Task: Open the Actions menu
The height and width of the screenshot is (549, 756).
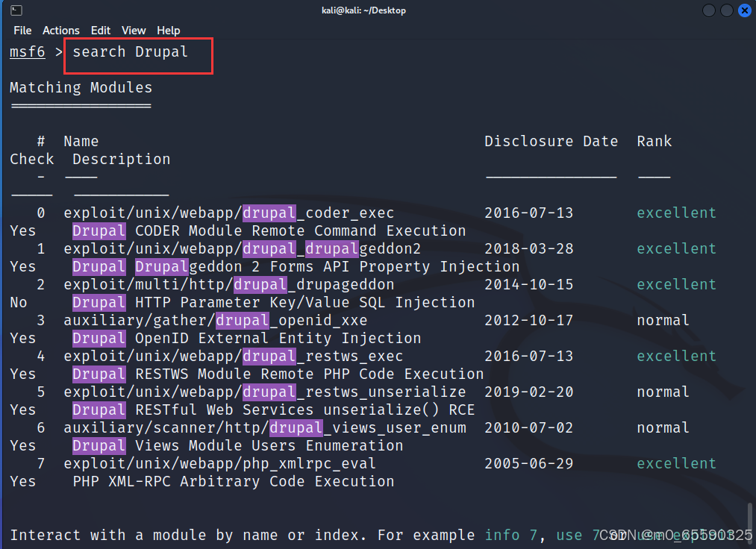Action: (60, 31)
